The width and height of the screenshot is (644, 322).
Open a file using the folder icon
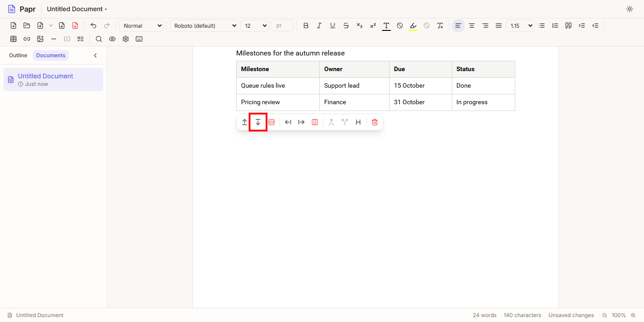tap(27, 25)
